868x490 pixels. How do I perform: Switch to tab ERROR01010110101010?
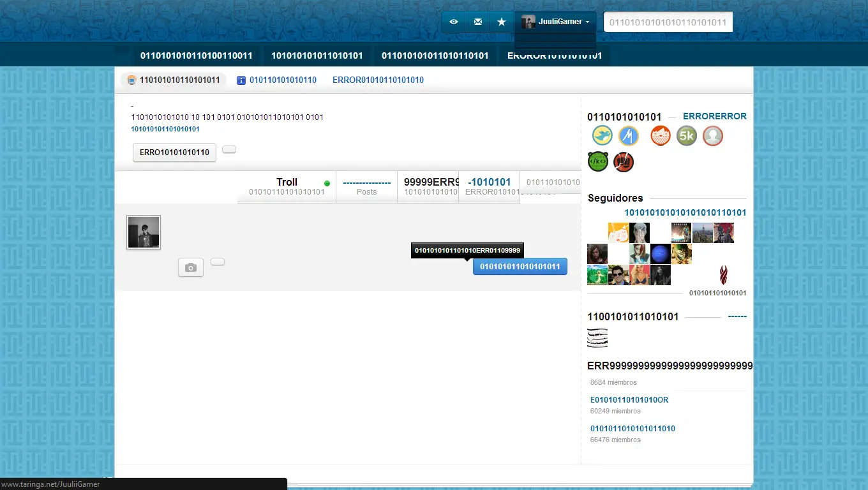point(378,80)
